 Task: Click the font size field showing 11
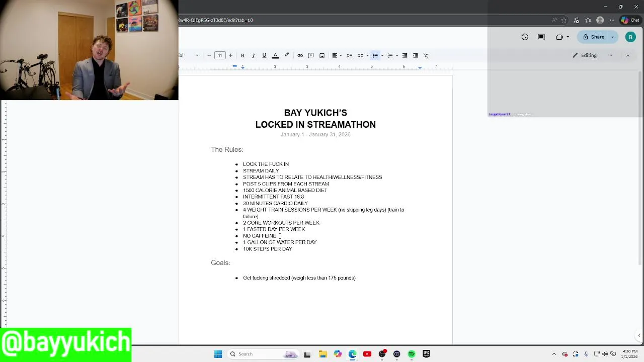220,55
